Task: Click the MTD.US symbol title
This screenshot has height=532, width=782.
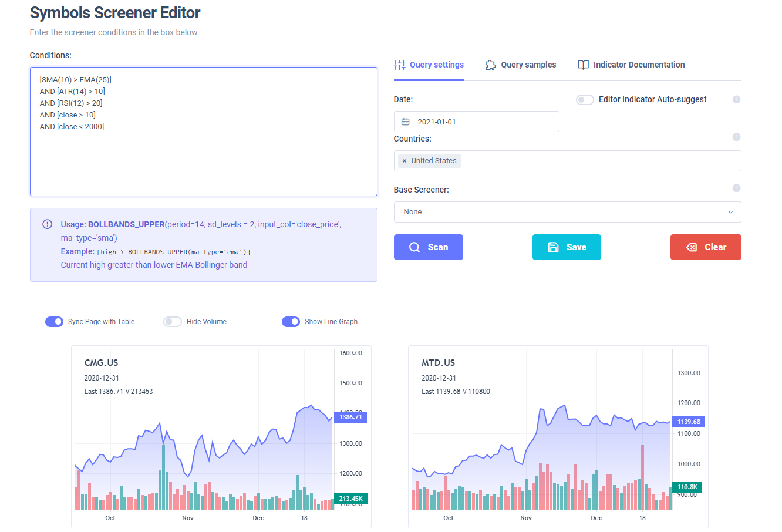Action: pos(438,363)
